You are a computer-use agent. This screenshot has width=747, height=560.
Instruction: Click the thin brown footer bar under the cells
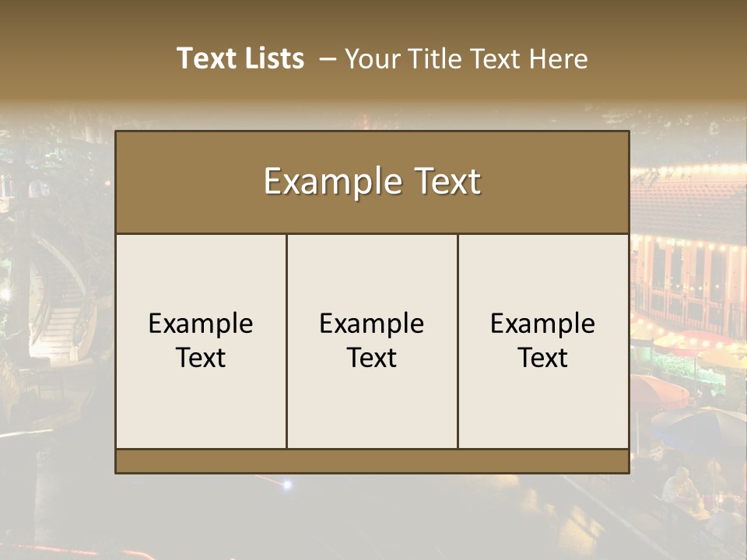tap(372, 461)
